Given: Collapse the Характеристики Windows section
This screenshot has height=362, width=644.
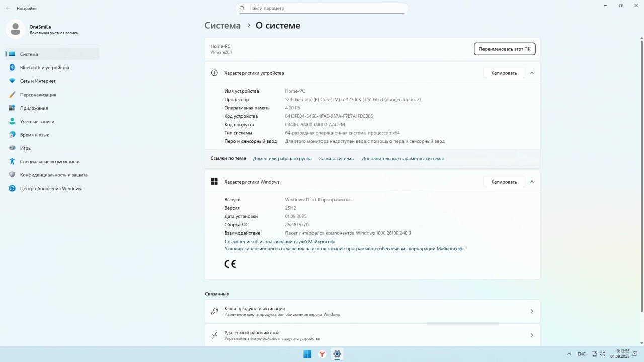Looking at the screenshot, I should click(532, 182).
